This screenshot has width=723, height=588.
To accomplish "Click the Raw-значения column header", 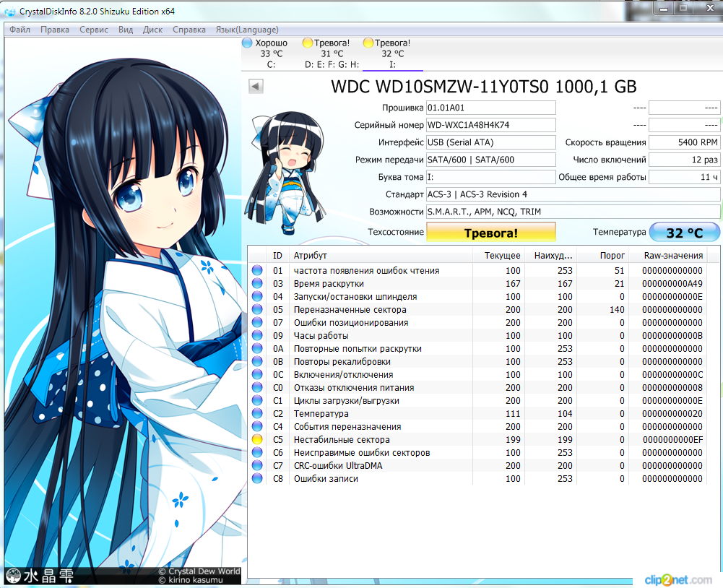I will coord(667,256).
